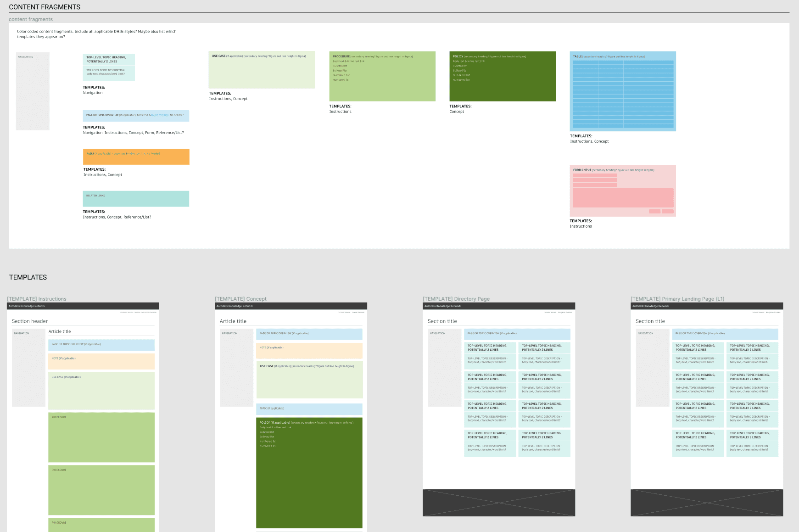Select the teal RELATED LINKS fragment
This screenshot has width=799, height=532.
[x=136, y=198]
